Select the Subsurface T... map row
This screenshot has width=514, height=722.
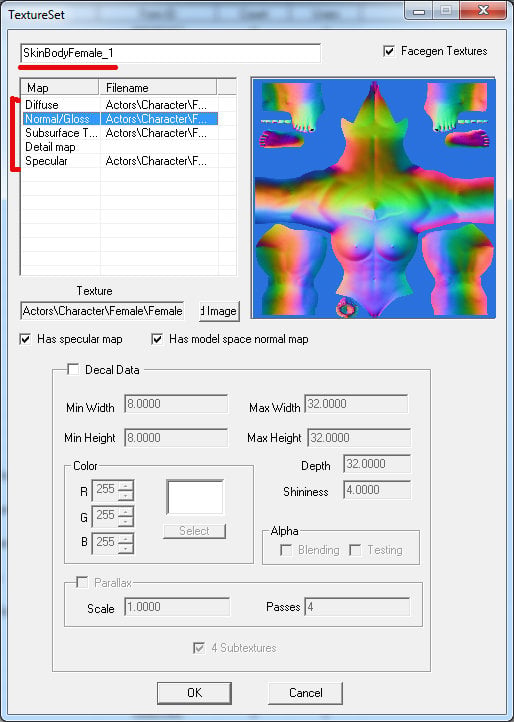[120, 133]
